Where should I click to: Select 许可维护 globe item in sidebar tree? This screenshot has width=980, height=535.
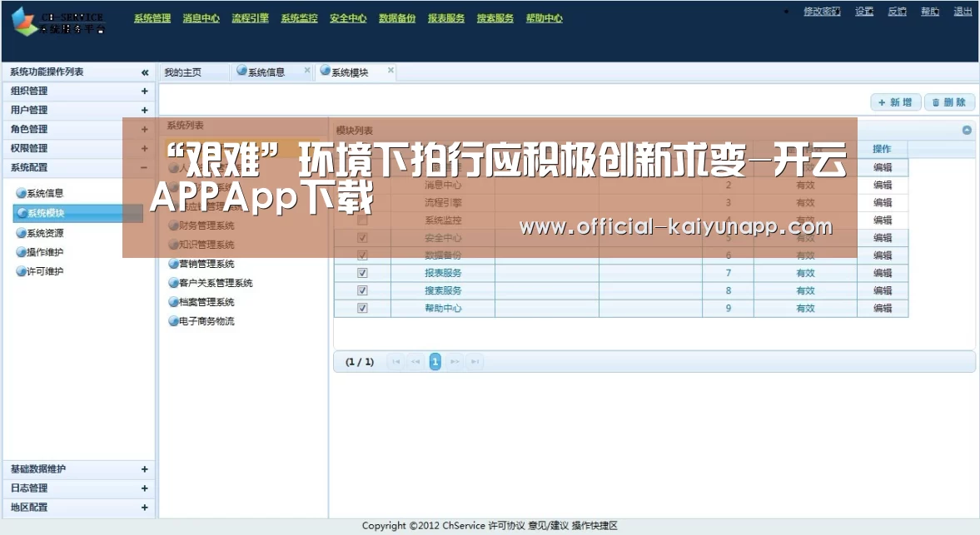pos(39,271)
